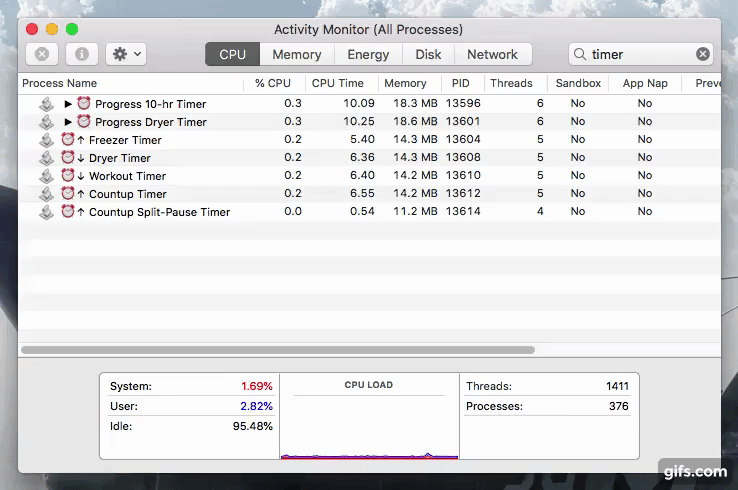The width and height of the screenshot is (738, 490).
Task: Open the Disk tab
Action: (x=428, y=54)
